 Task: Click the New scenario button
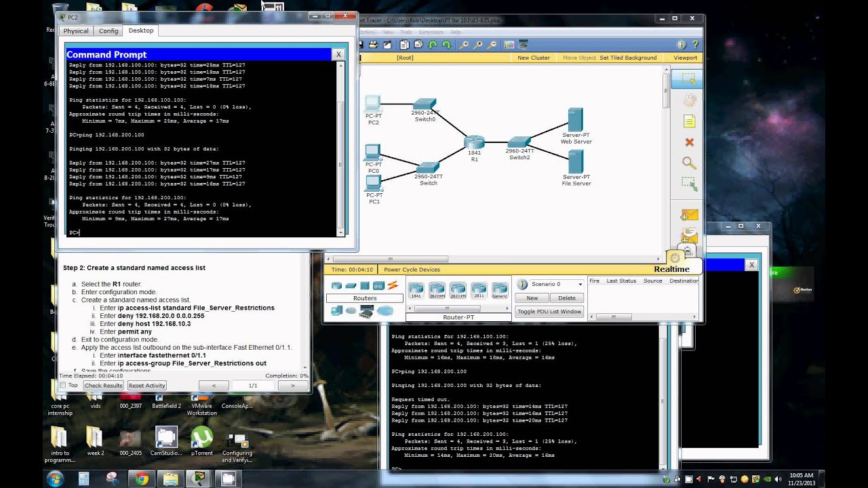[x=532, y=298]
